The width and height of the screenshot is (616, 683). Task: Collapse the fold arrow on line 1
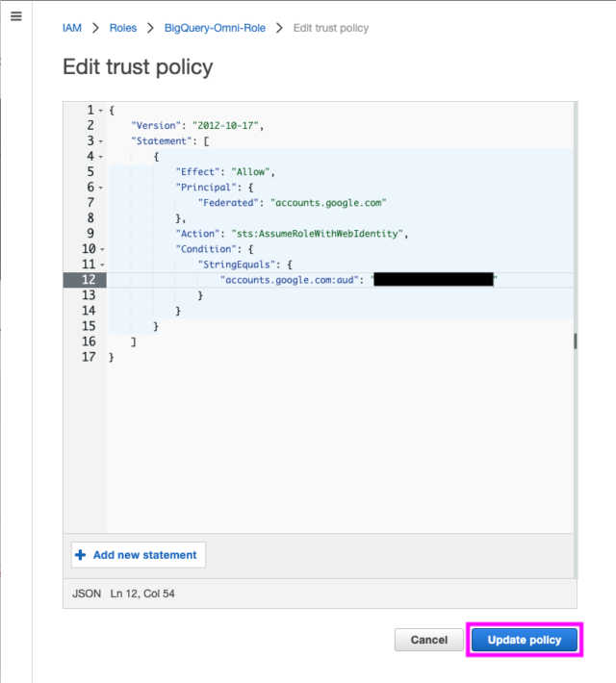[x=101, y=111]
